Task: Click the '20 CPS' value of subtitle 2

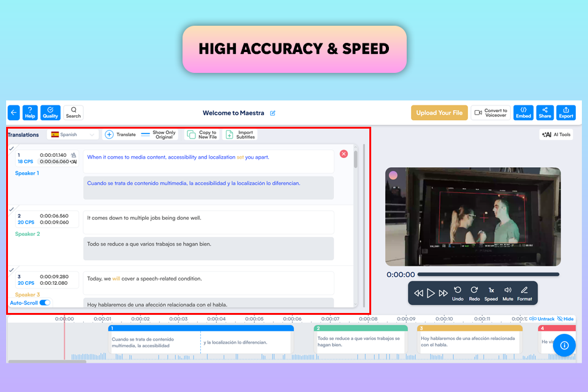Action: [26, 222]
